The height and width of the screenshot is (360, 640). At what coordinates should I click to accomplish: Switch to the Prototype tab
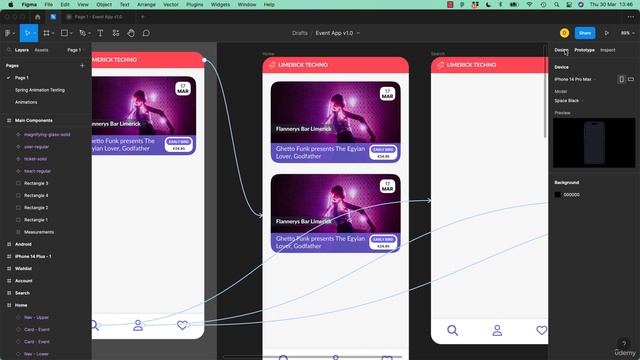pos(584,50)
